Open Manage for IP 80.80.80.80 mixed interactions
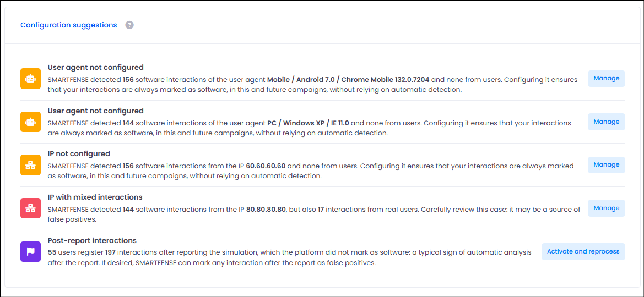 click(606, 208)
